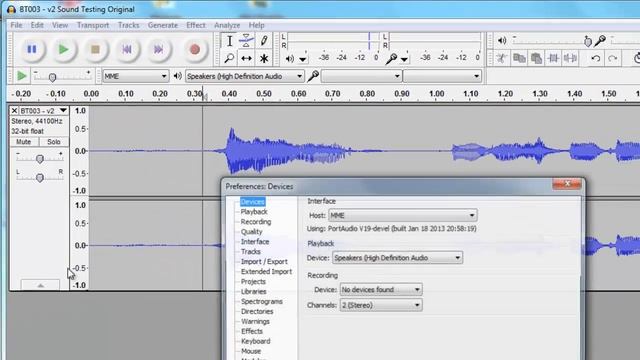Click the Paste toolbar icon
The height and width of the screenshot is (360, 640).
point(536,58)
